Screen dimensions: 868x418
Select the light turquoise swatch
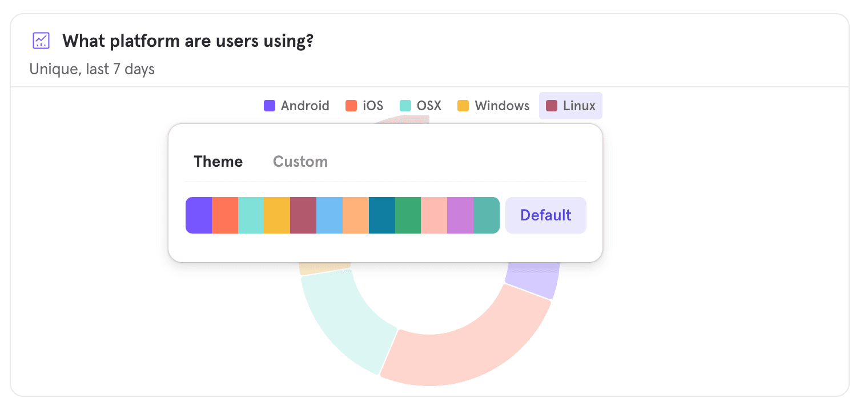251,215
